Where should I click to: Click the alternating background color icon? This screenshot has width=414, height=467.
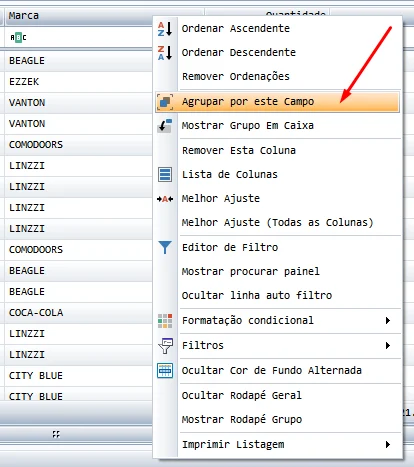click(165, 370)
